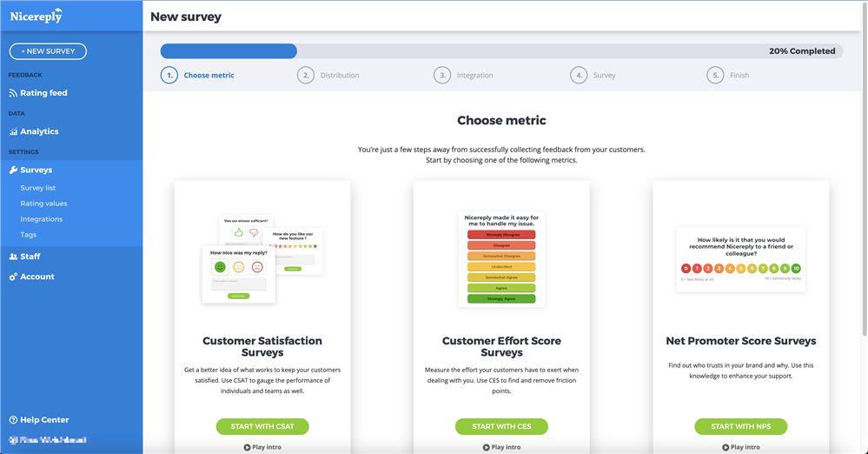Jump to step 2 Distribution

click(x=328, y=76)
